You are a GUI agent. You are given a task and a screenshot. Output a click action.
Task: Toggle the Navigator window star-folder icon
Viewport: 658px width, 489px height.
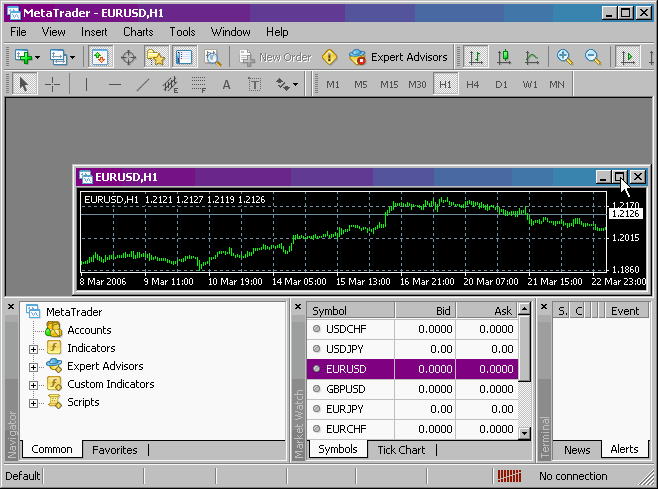point(156,57)
